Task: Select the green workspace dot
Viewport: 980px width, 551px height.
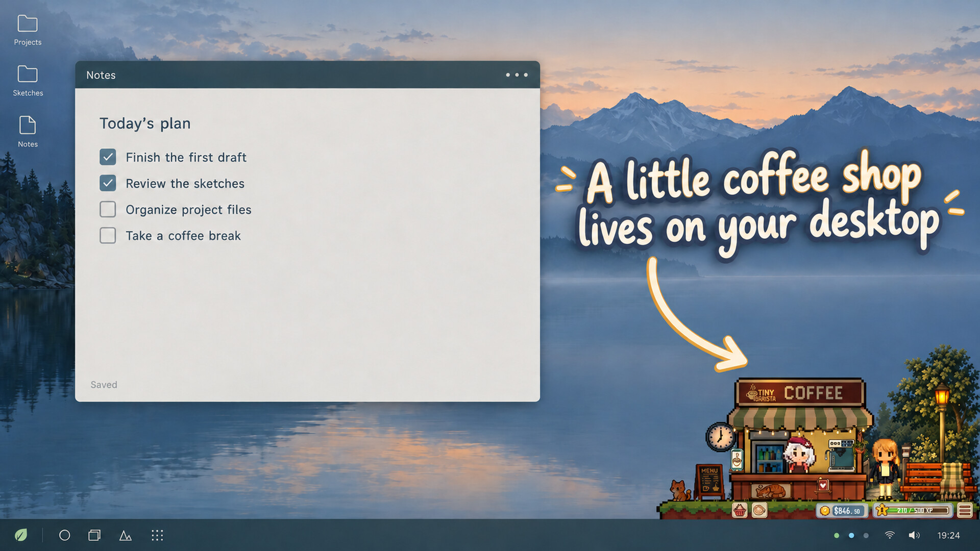Action: (x=837, y=535)
